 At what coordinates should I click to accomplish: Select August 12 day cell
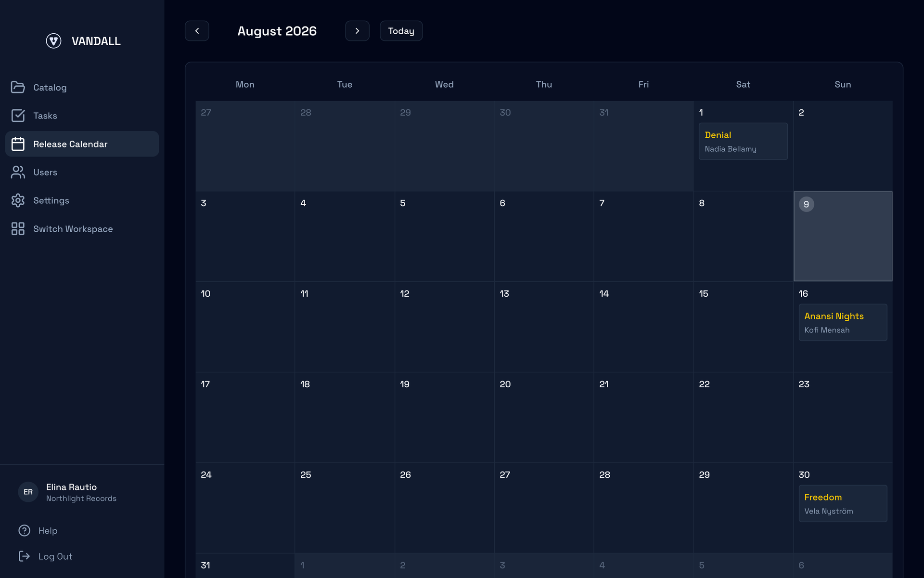click(444, 327)
